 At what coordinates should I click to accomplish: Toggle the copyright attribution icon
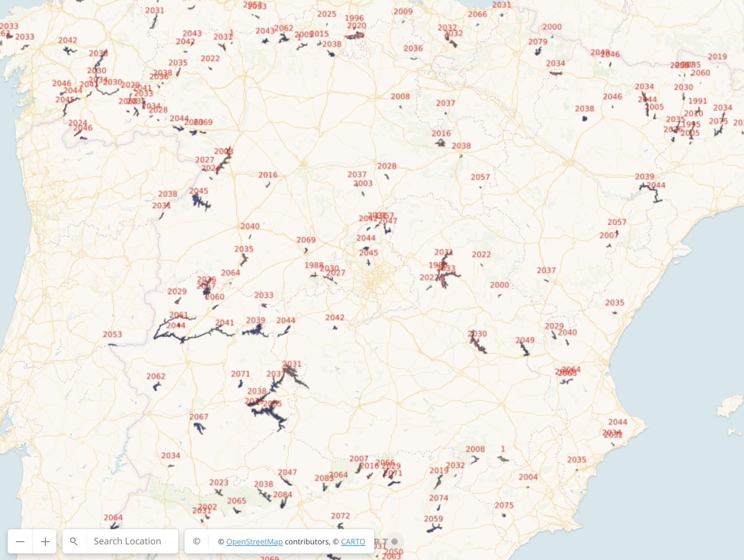tap(197, 541)
